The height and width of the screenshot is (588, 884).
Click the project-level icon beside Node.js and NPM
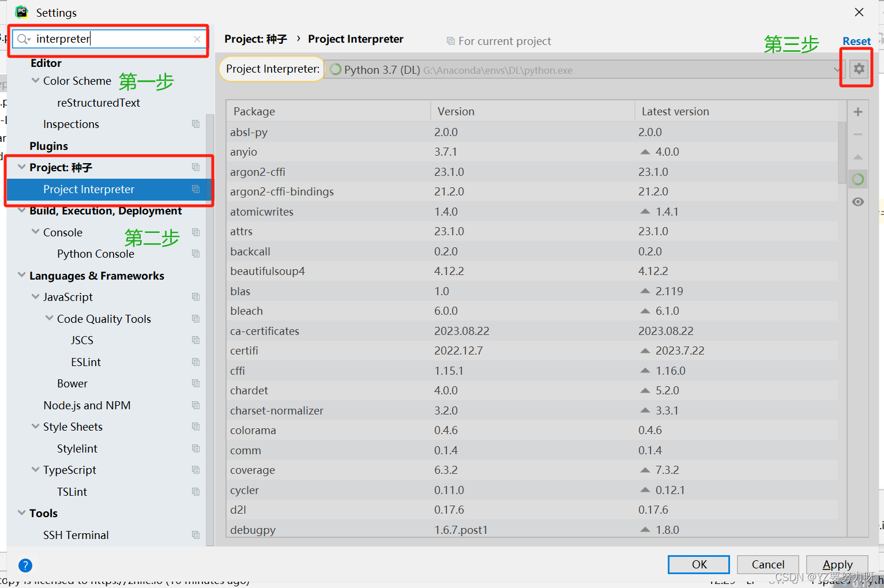click(196, 405)
